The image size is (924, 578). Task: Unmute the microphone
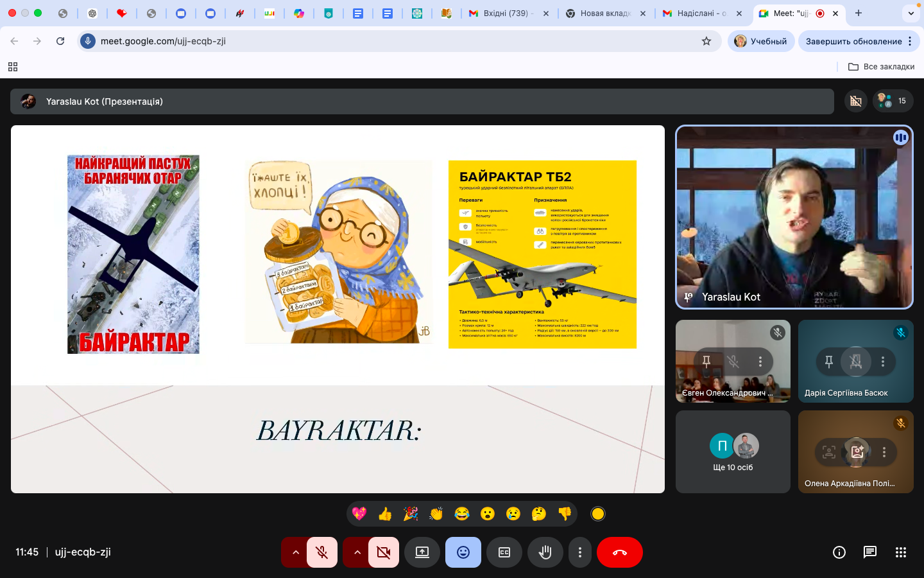(322, 552)
